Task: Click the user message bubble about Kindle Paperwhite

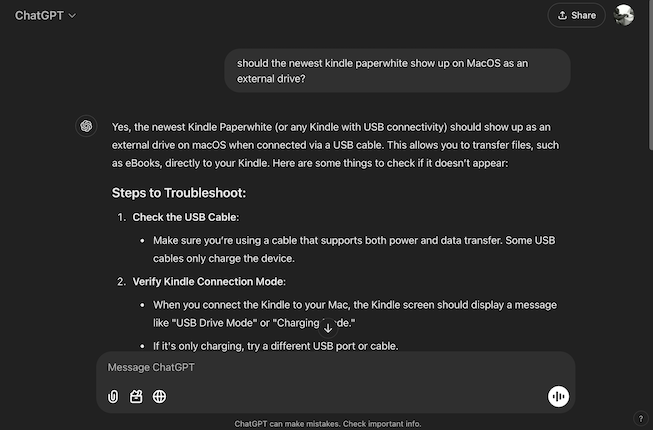Action: click(397, 71)
